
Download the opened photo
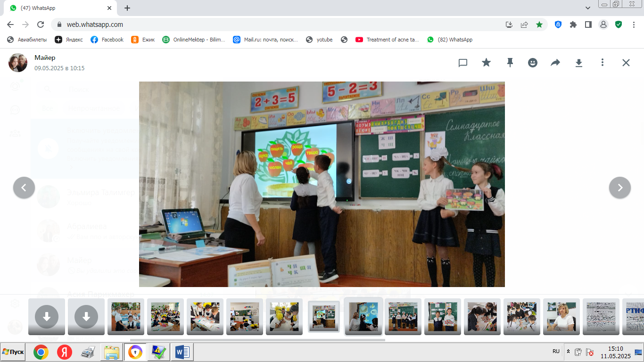[x=579, y=63]
